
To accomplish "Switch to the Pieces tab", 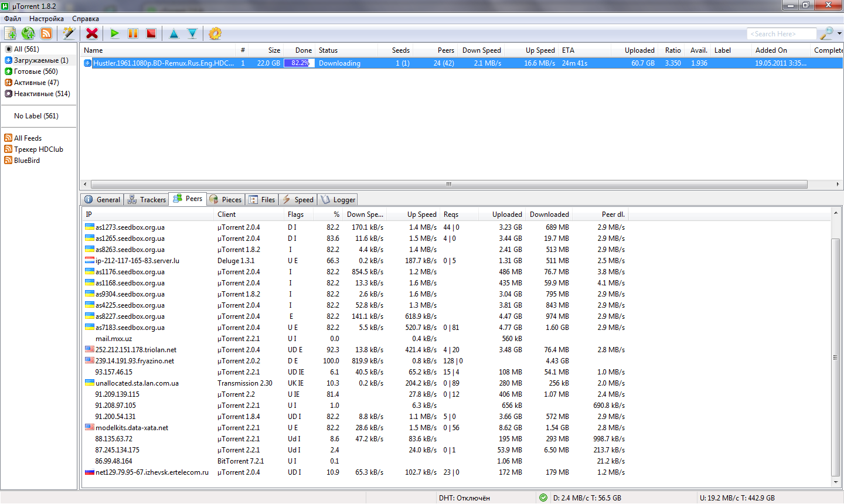I will 226,200.
